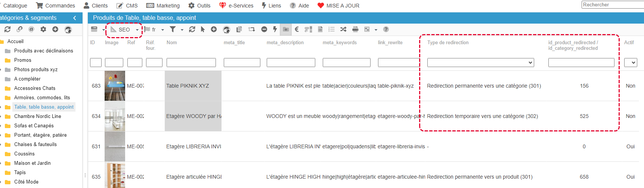Add a new product with plus icon
644x188 pixels.
pyautogui.click(x=214, y=29)
